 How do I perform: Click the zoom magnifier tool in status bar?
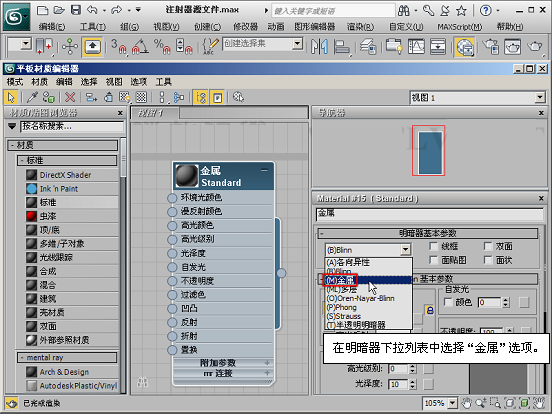point(481,403)
